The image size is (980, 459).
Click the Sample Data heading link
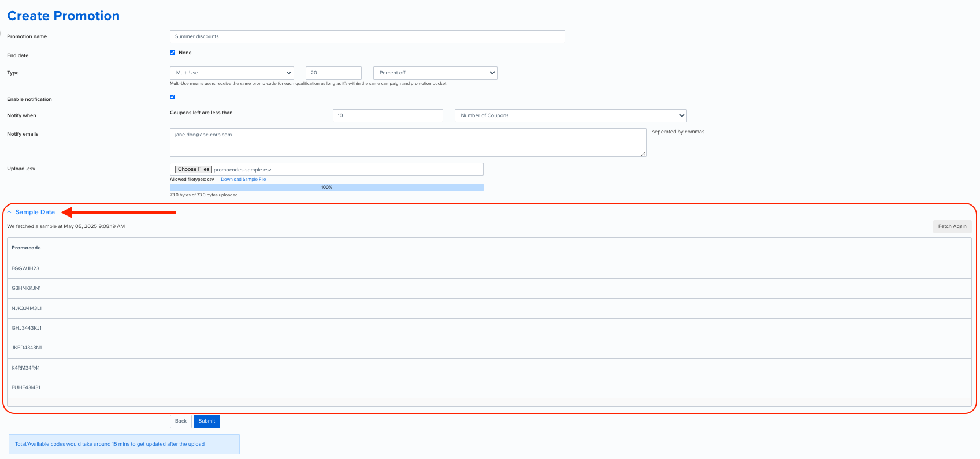[x=35, y=212]
